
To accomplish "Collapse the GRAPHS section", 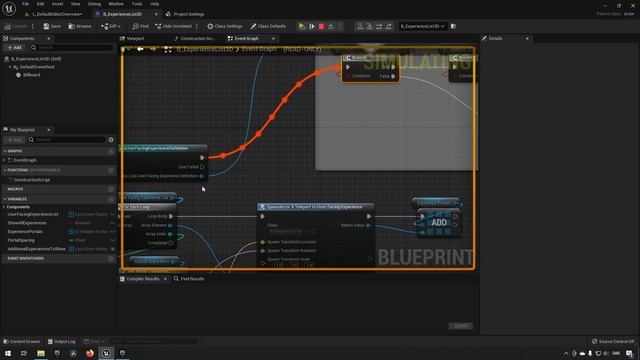I will (5, 151).
